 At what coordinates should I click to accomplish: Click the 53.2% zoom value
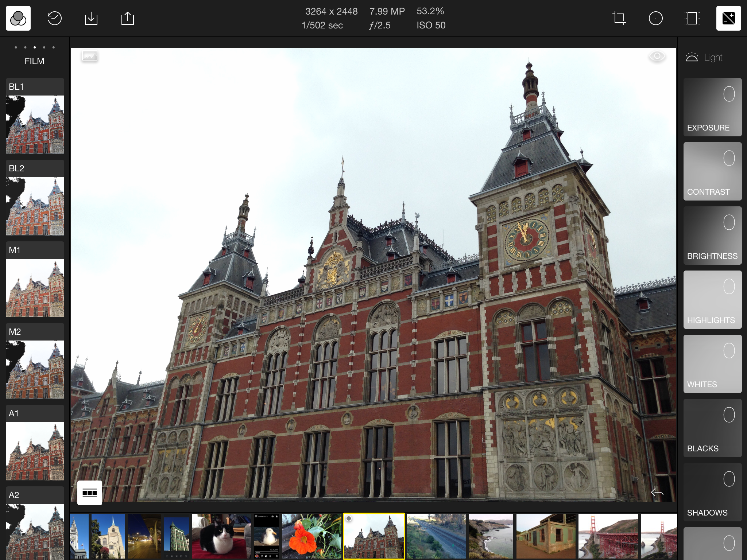click(x=430, y=11)
